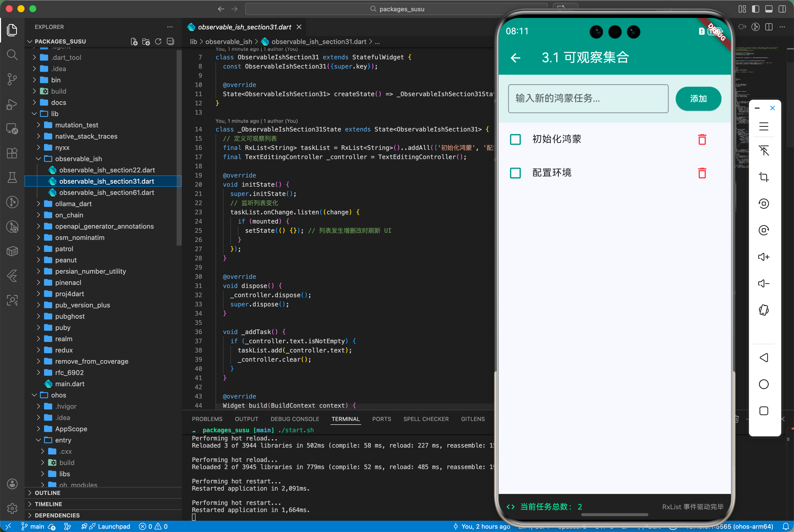The height and width of the screenshot is (532, 794).
Task: Open the Search view in activity bar
Action: [12, 55]
